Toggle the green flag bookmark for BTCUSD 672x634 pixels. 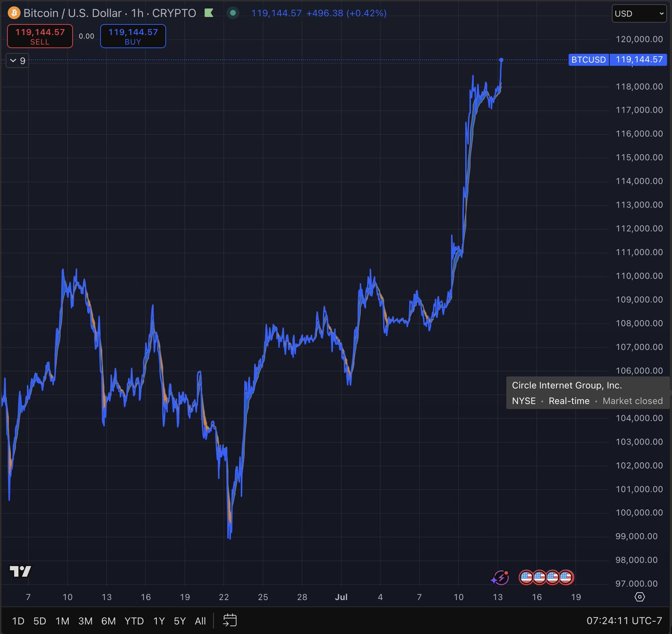tap(209, 12)
